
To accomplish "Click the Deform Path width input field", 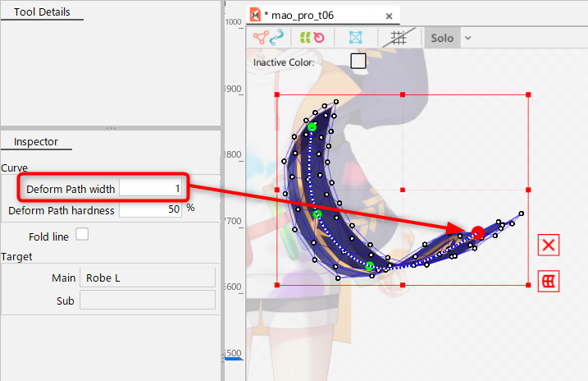I will click(151, 189).
